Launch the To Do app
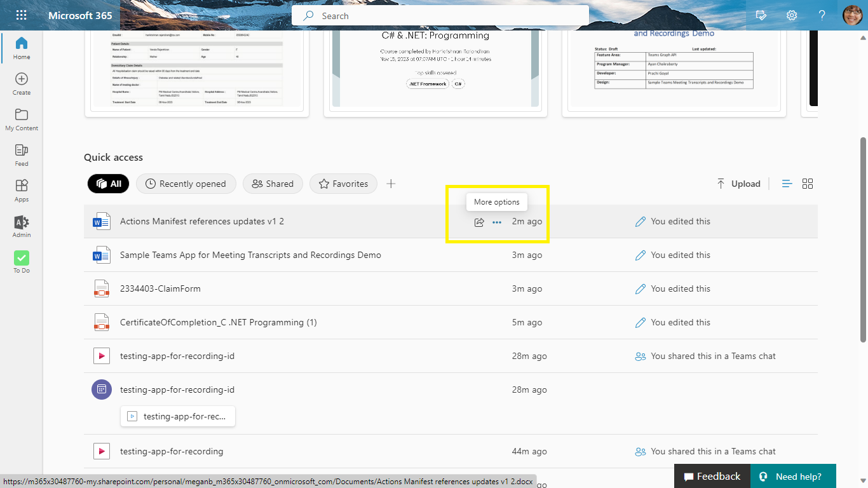The image size is (868, 488). (x=22, y=262)
